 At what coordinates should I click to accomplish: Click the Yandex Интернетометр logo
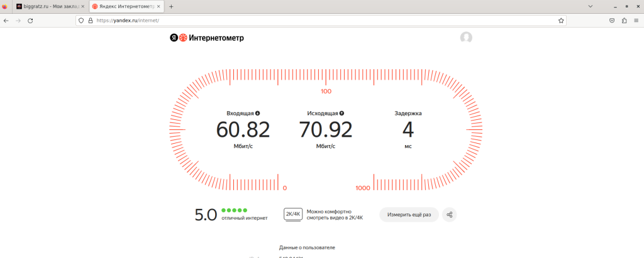pos(207,38)
